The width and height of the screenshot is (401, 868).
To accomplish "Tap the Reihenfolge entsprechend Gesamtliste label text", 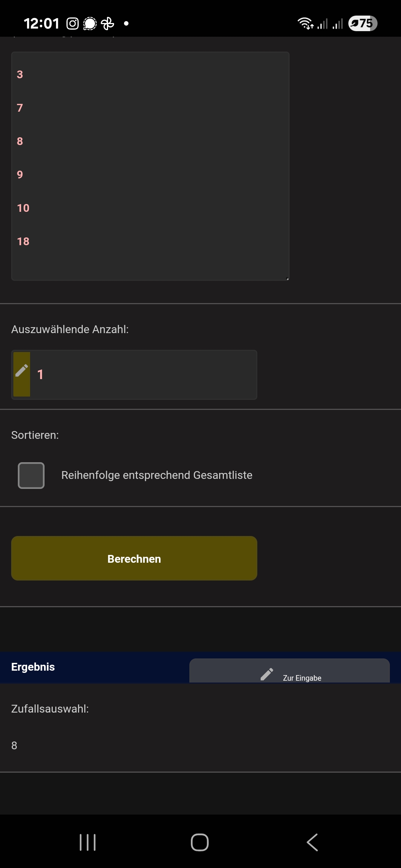I will (157, 475).
